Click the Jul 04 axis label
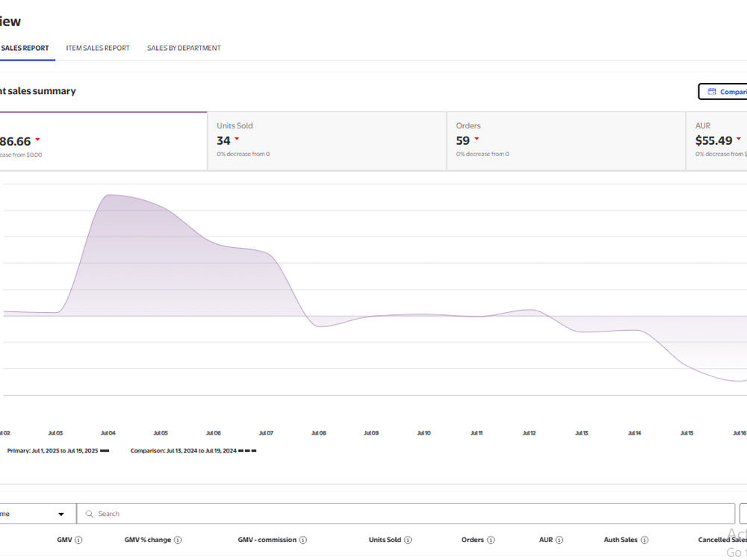 (108, 433)
